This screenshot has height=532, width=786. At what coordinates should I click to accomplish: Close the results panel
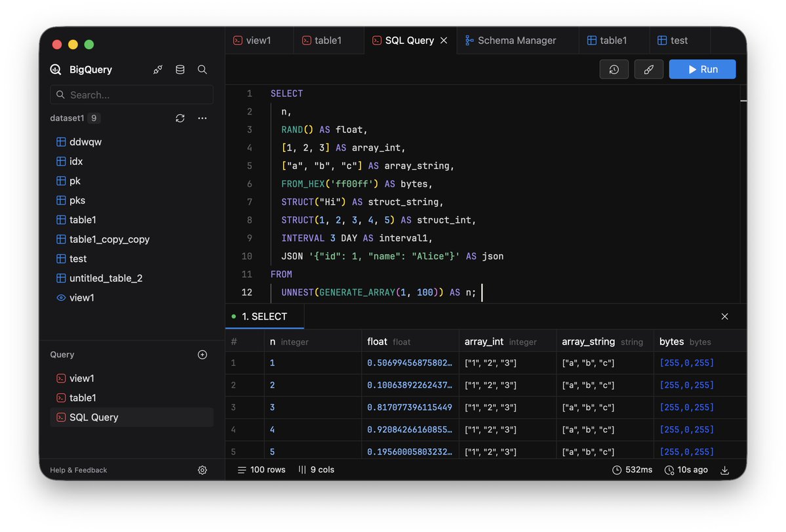coord(724,316)
